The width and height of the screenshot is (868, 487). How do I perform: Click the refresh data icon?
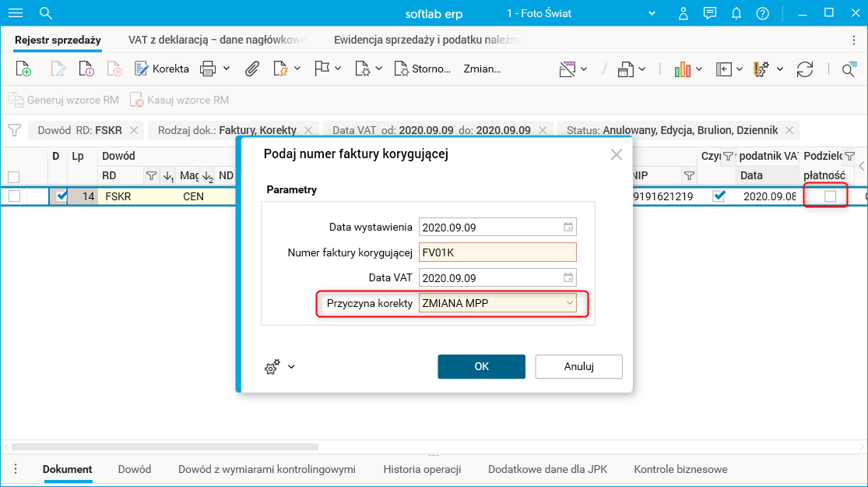[805, 69]
